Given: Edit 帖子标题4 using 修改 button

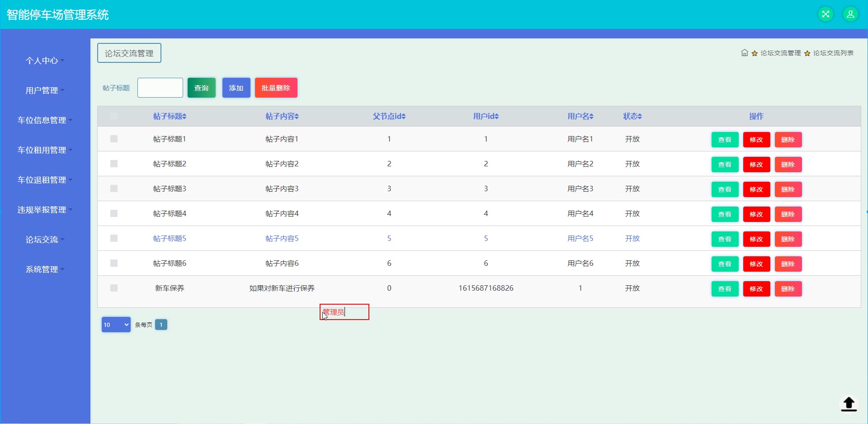Looking at the screenshot, I should (x=757, y=214).
